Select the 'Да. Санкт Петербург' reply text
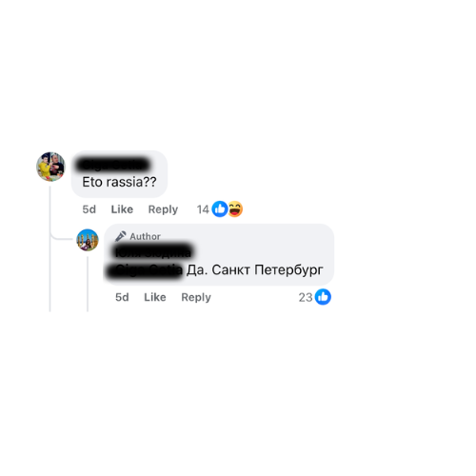Screen dimensions: 476x476 tap(254, 270)
